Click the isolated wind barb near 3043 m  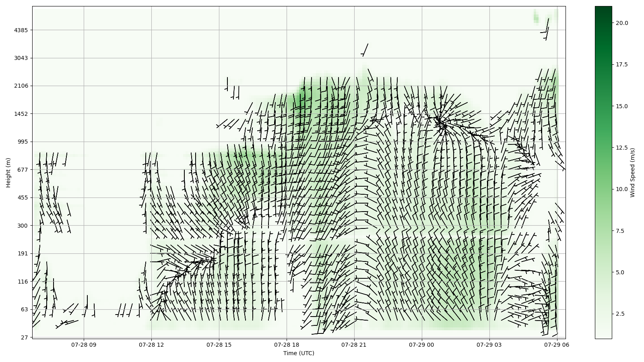(x=365, y=50)
